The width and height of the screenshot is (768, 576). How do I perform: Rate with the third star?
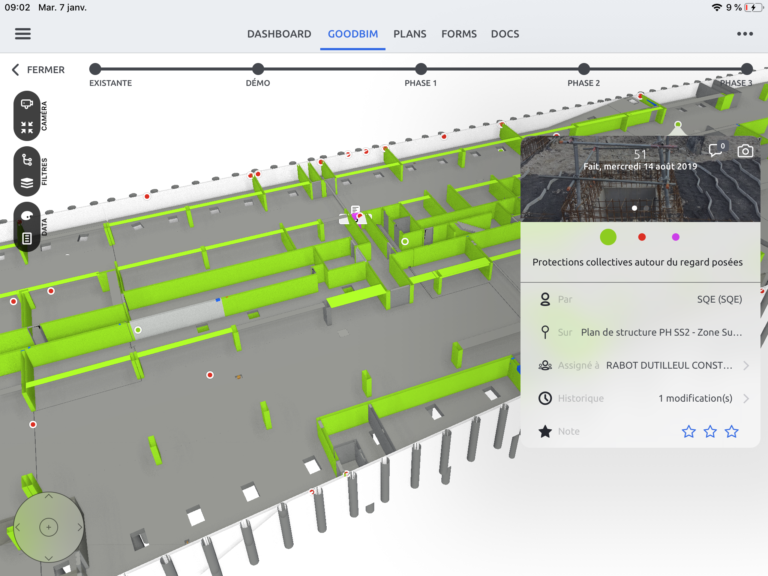732,431
